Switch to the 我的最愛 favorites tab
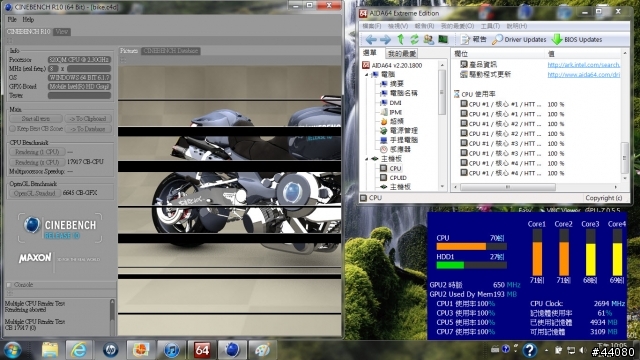The height and width of the screenshot is (360, 640). (402, 54)
